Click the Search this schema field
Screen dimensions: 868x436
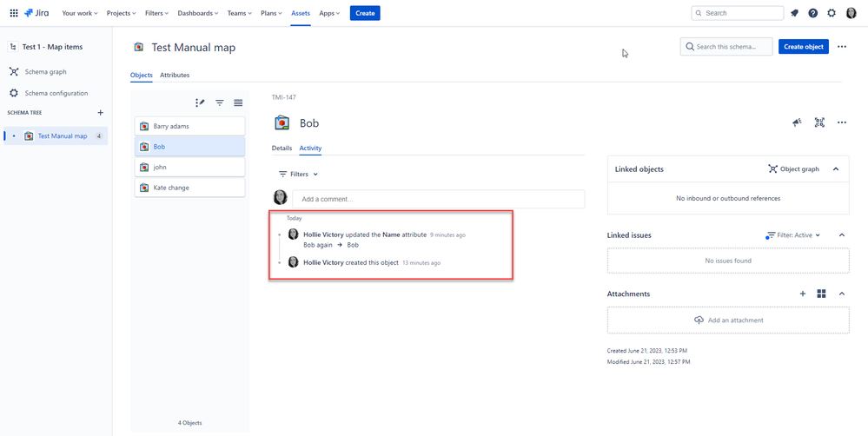point(726,47)
